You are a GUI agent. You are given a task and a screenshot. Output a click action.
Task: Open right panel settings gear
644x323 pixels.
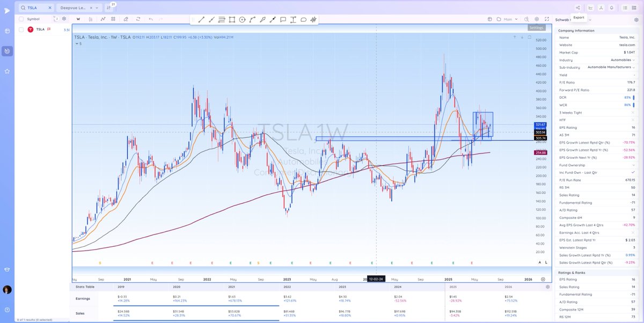point(635,19)
